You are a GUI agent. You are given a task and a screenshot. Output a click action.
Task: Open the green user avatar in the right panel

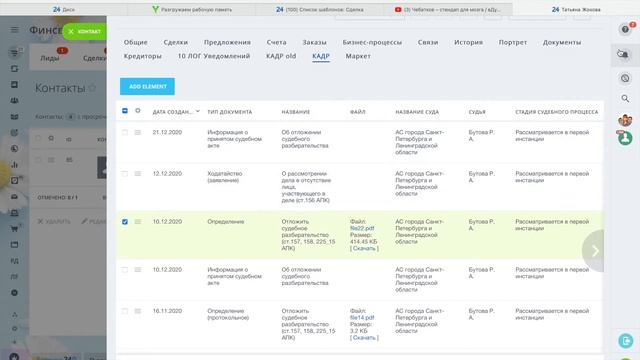click(625, 138)
